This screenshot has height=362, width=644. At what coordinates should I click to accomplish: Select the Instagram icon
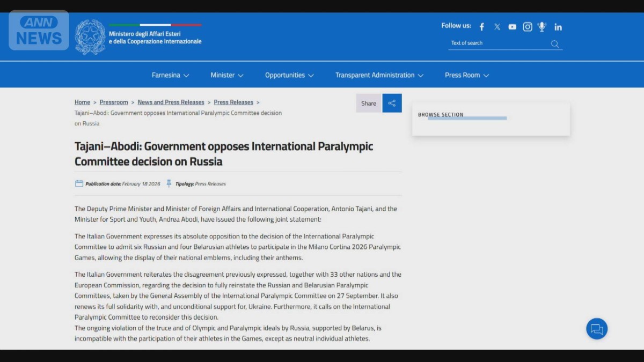[x=527, y=26]
